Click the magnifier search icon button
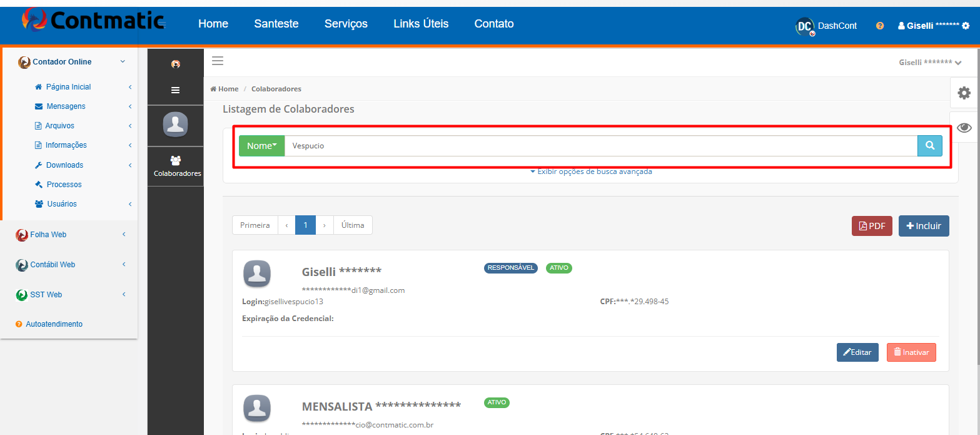Screen dimensions: 980x435 click(x=930, y=145)
